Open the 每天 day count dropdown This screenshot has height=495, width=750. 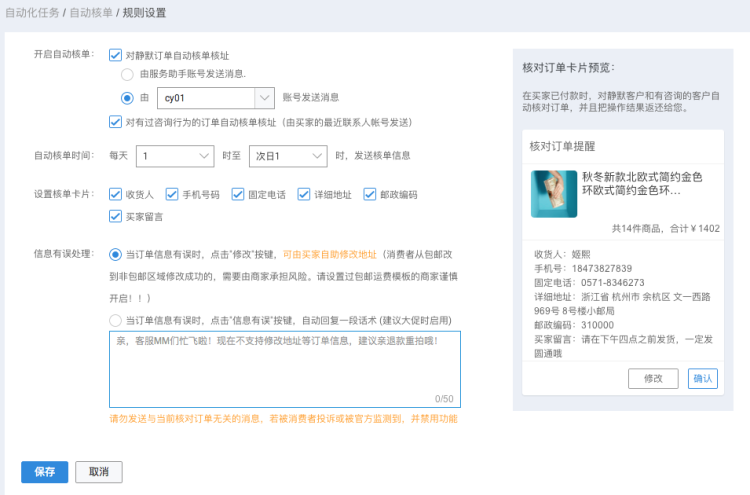tap(175, 156)
